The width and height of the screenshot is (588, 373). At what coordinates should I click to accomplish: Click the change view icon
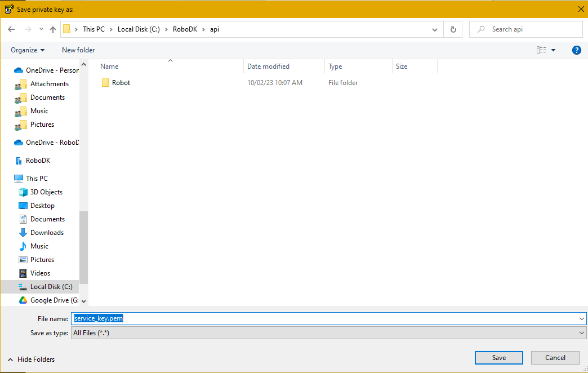541,50
